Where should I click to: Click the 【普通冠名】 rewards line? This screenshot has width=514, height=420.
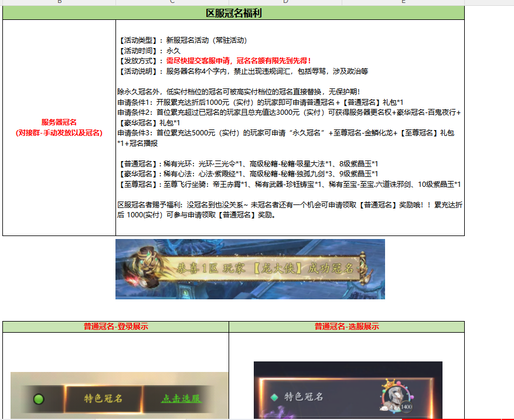pos(248,164)
